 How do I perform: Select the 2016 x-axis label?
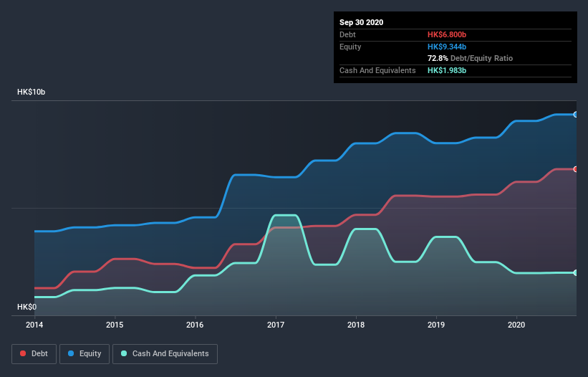195,325
